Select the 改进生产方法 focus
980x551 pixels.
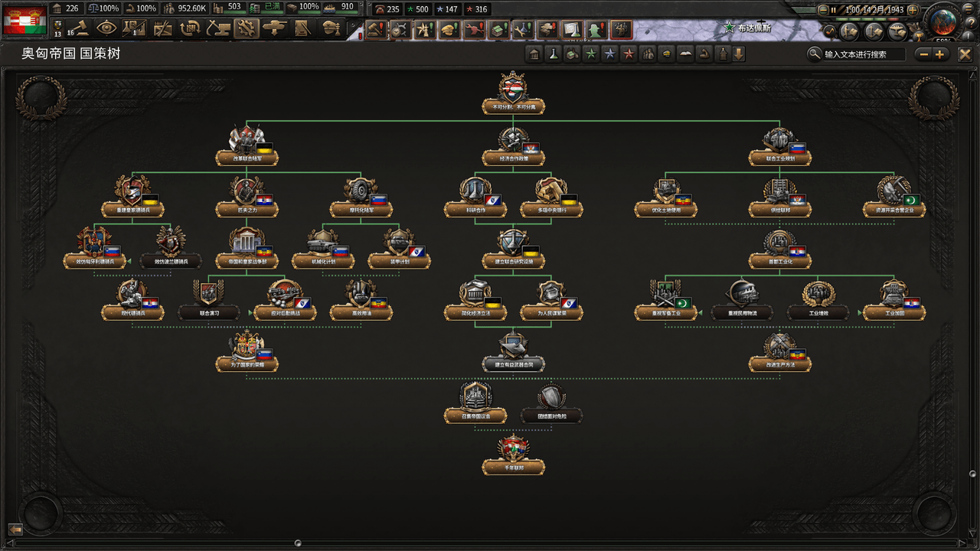[779, 351]
